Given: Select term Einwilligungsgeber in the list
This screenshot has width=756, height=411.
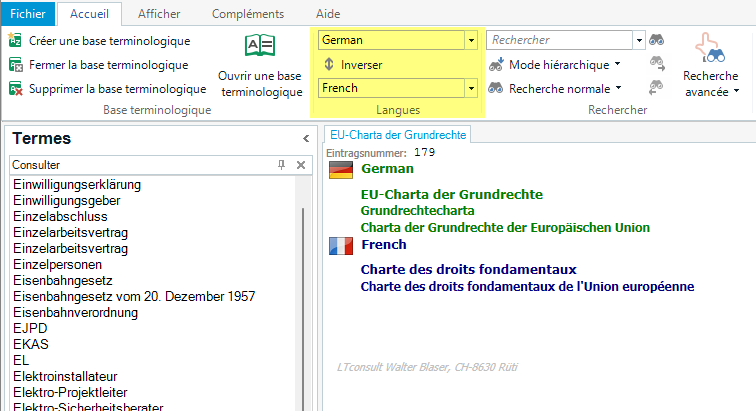Looking at the screenshot, I should (x=67, y=200).
